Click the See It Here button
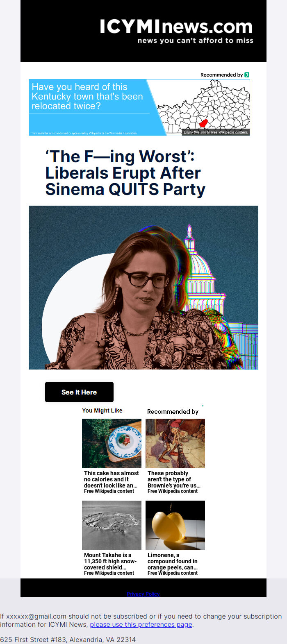This screenshot has width=287, height=644. pyautogui.click(x=79, y=392)
